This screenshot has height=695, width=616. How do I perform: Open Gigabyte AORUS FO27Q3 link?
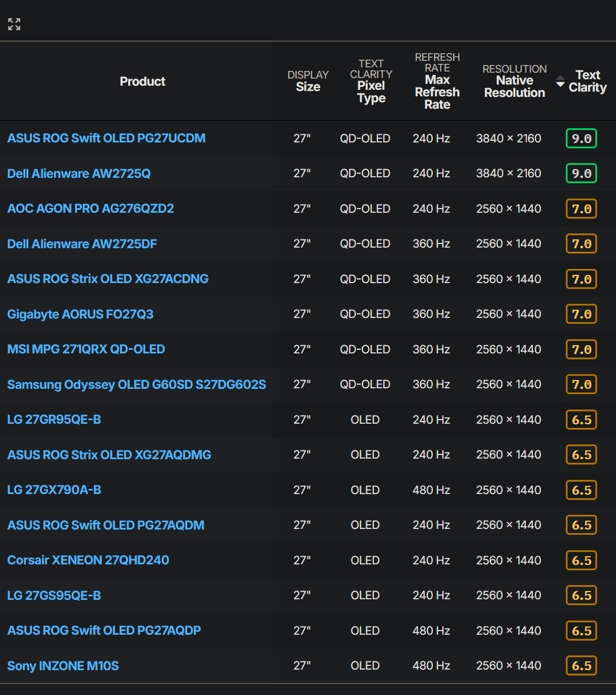coord(80,314)
